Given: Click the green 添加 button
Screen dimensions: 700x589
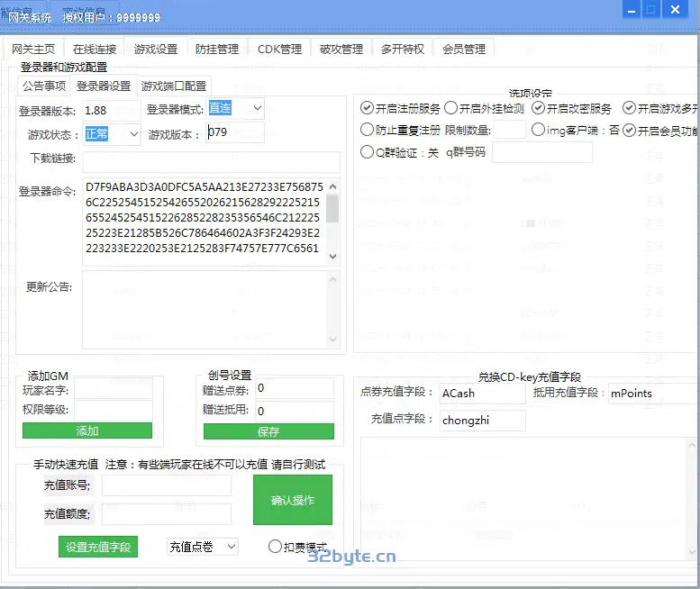Looking at the screenshot, I should pos(87,431).
